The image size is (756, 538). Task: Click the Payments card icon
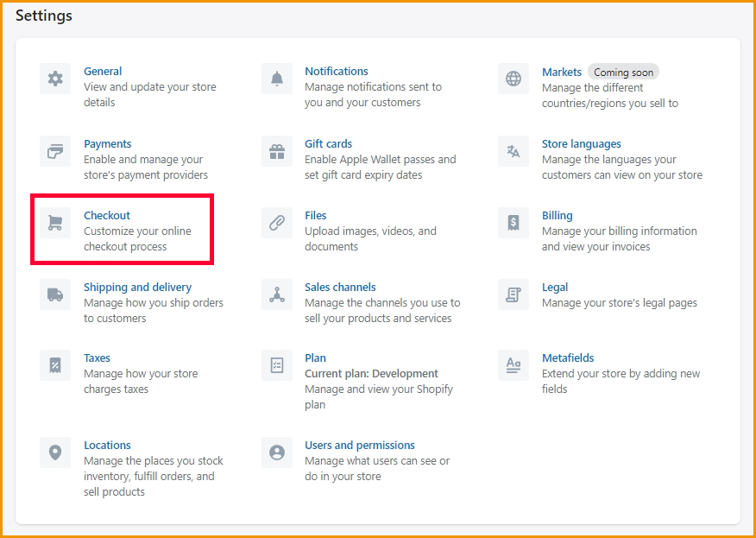pyautogui.click(x=55, y=151)
